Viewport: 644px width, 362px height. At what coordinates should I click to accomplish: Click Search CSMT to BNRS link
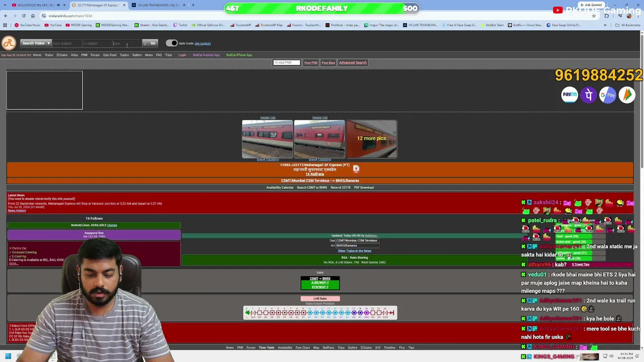click(312, 188)
